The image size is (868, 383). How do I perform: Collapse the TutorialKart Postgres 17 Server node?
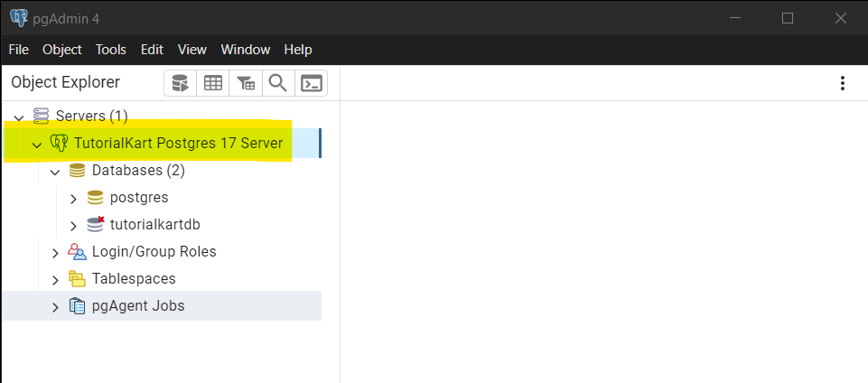37,145
